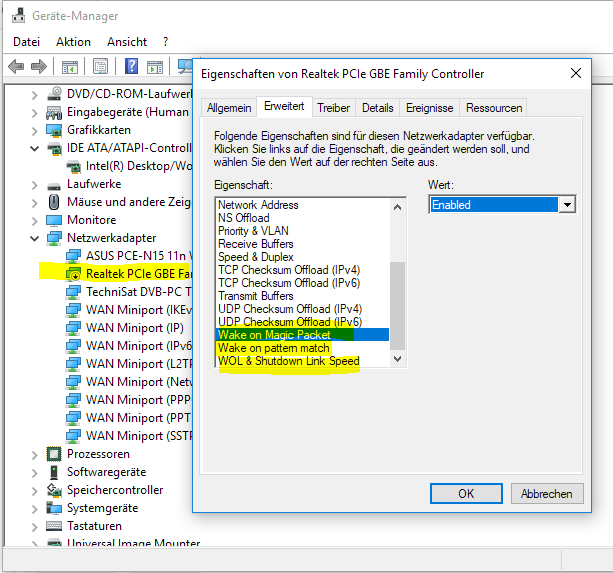
Task: Expand the DVD/CD-ROM-Laufwerke node
Action: (34, 95)
